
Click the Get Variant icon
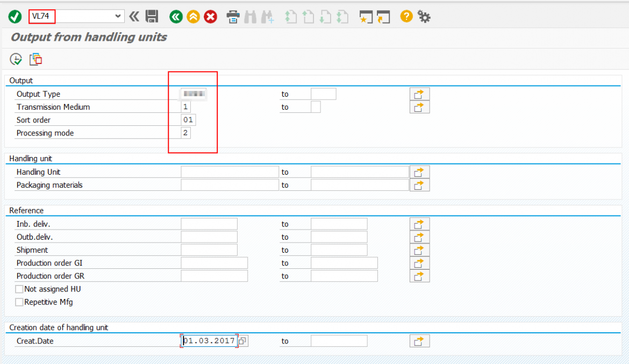(x=35, y=59)
